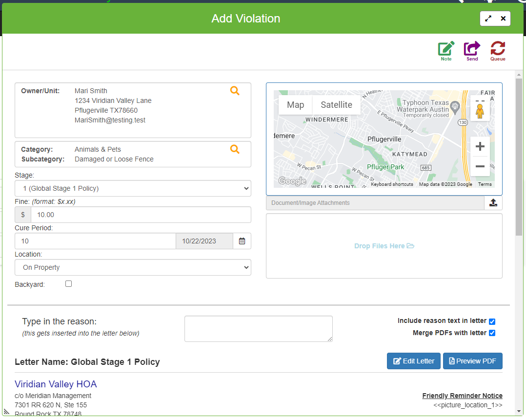The width and height of the screenshot is (526, 420).
Task: Uncheck Merge PDFs with letter
Action: pyautogui.click(x=492, y=333)
